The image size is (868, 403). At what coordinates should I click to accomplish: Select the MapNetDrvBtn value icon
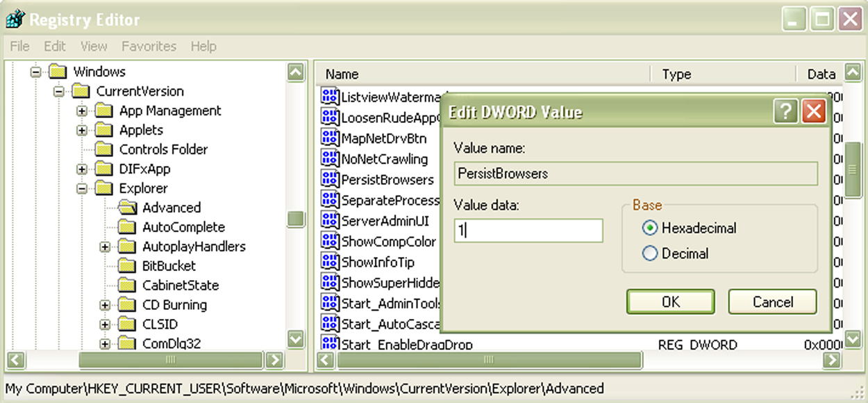click(329, 137)
